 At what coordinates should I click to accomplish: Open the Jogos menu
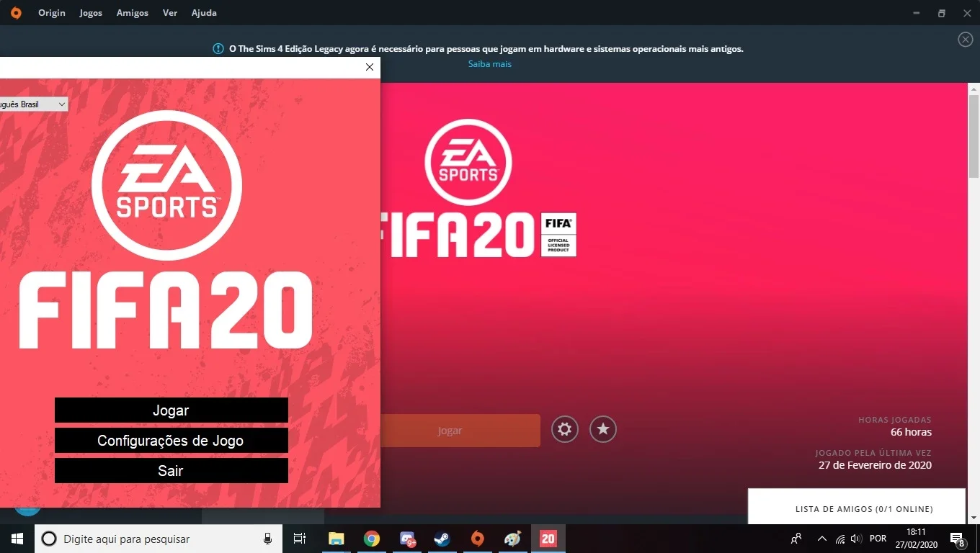91,13
